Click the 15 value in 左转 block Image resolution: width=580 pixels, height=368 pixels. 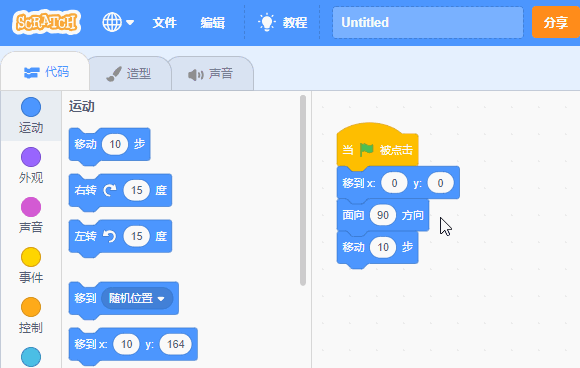tap(136, 236)
